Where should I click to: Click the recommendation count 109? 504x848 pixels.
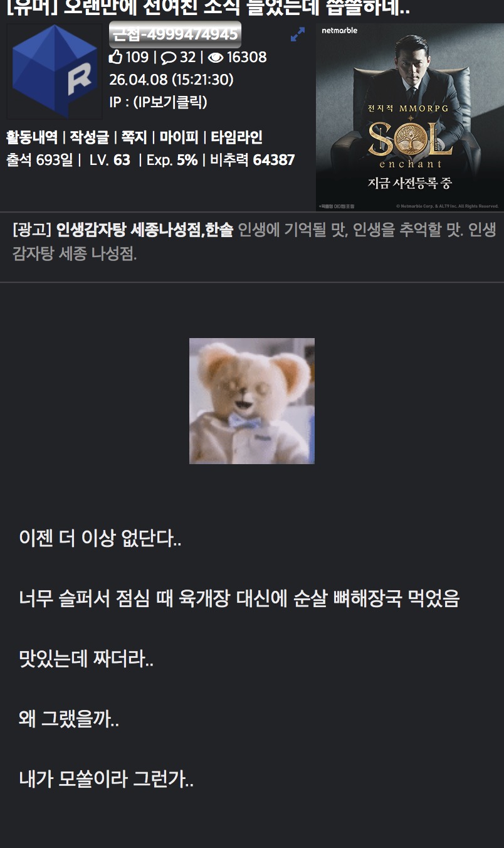[x=137, y=57]
